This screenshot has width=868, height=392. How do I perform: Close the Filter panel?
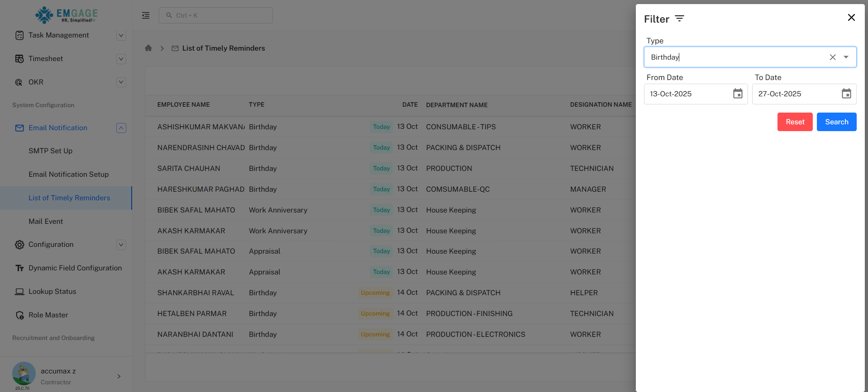(851, 18)
